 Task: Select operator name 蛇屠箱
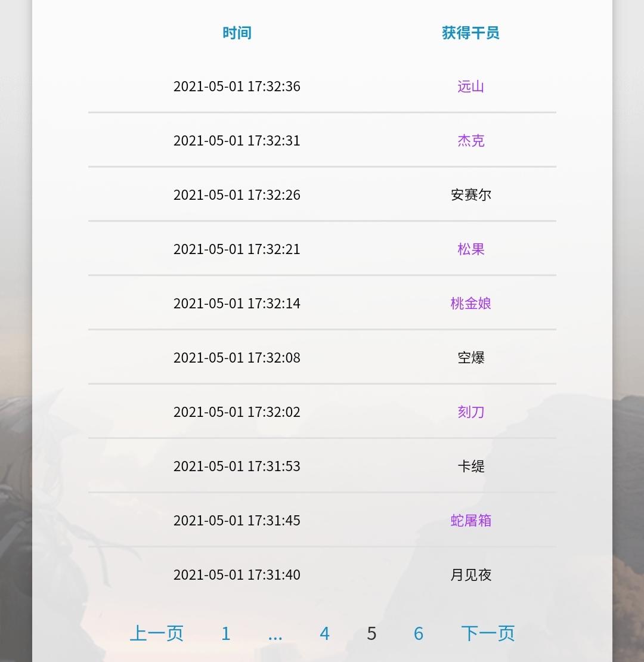(x=470, y=520)
